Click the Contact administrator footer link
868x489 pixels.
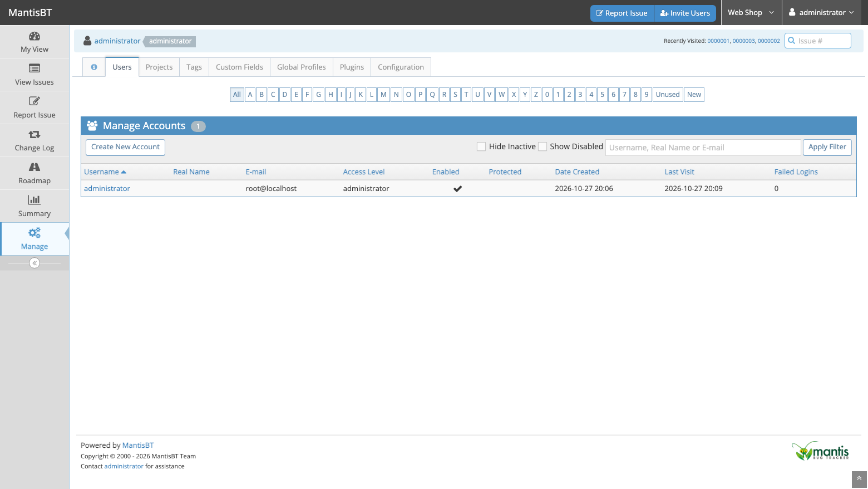pyautogui.click(x=124, y=466)
